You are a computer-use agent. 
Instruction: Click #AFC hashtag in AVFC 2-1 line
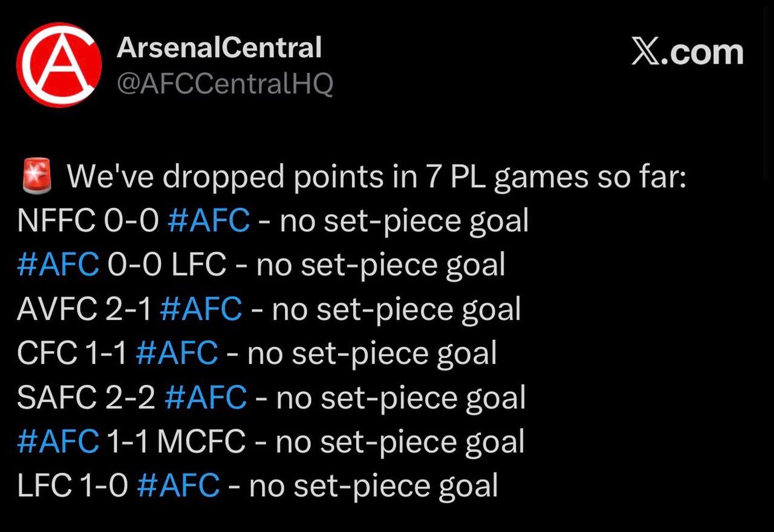201,309
